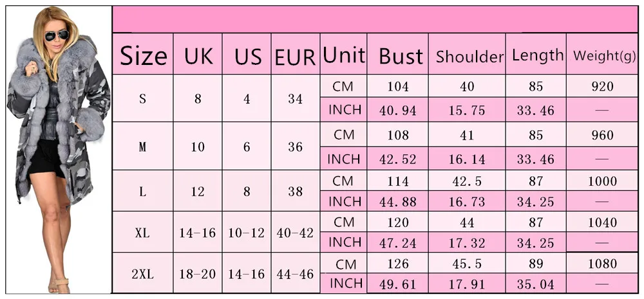Select the Bust column header

pos(401,56)
